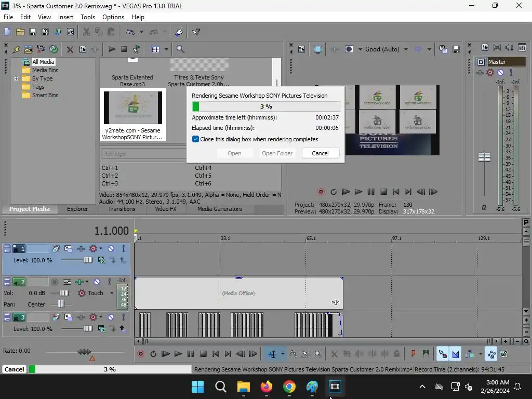Select the y2mate.com Sesame Workshop media thumbnail
Image resolution: width=532 pixels, height=399 pixels.
pyautogui.click(x=132, y=115)
